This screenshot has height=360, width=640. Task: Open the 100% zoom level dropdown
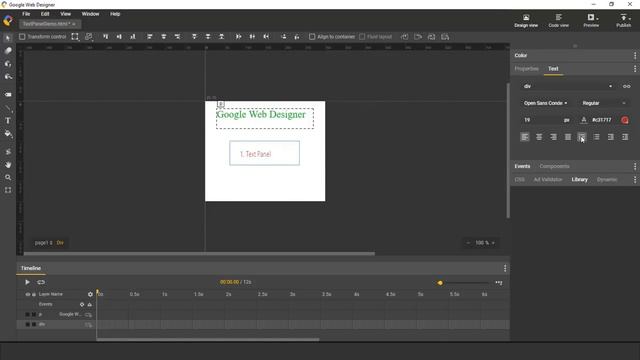point(485,243)
